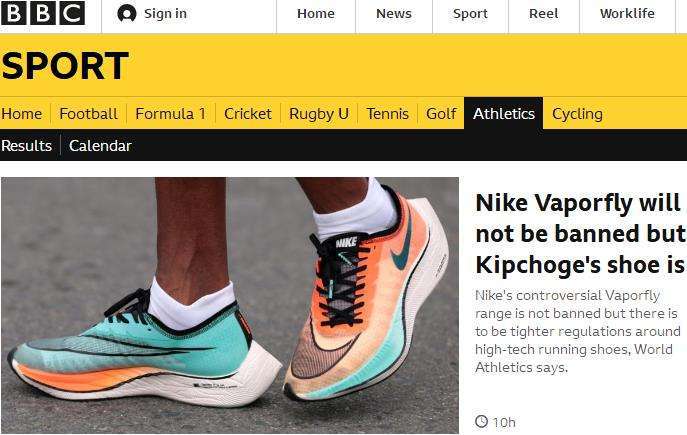Open Rugby U section tab

click(x=319, y=114)
